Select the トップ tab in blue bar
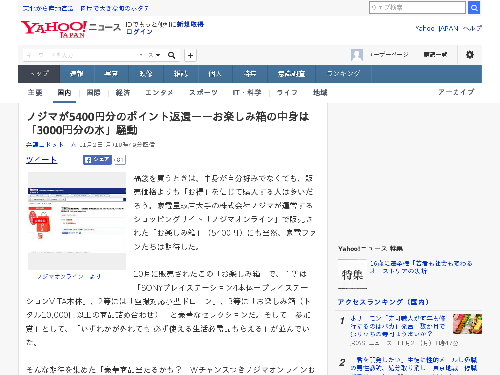 39,74
